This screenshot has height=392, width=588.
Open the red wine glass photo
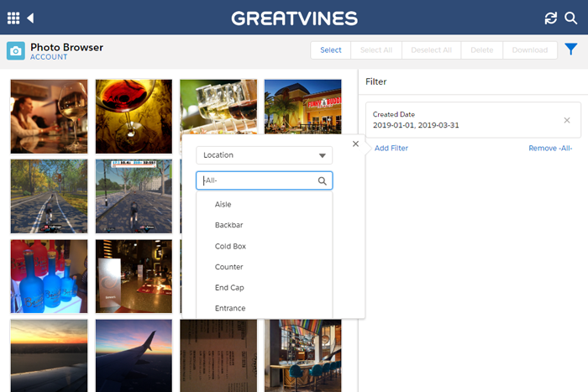pos(134,116)
